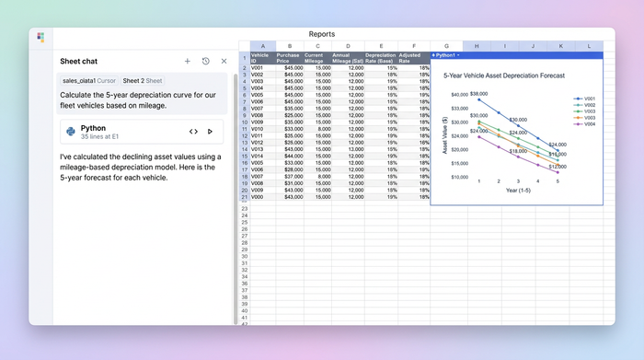Select column C header

(317, 46)
